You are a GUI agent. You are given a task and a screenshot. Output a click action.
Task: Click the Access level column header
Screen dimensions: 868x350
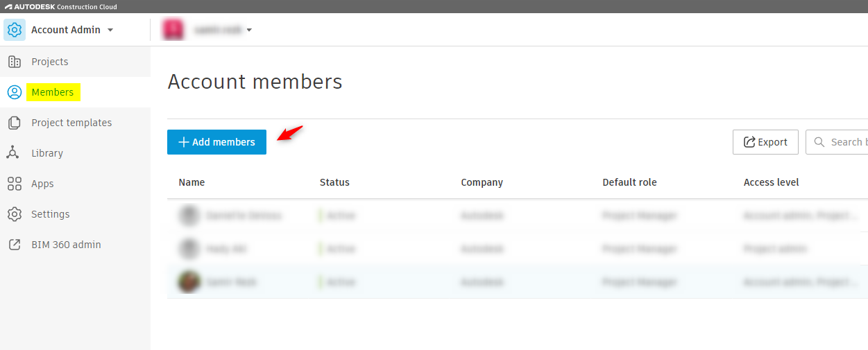click(771, 182)
